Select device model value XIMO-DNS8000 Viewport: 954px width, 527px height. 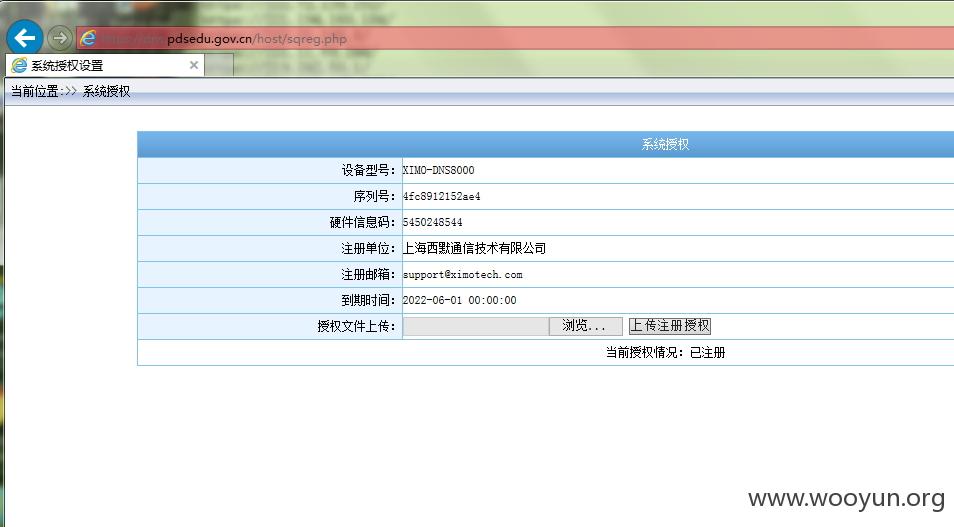tap(438, 170)
